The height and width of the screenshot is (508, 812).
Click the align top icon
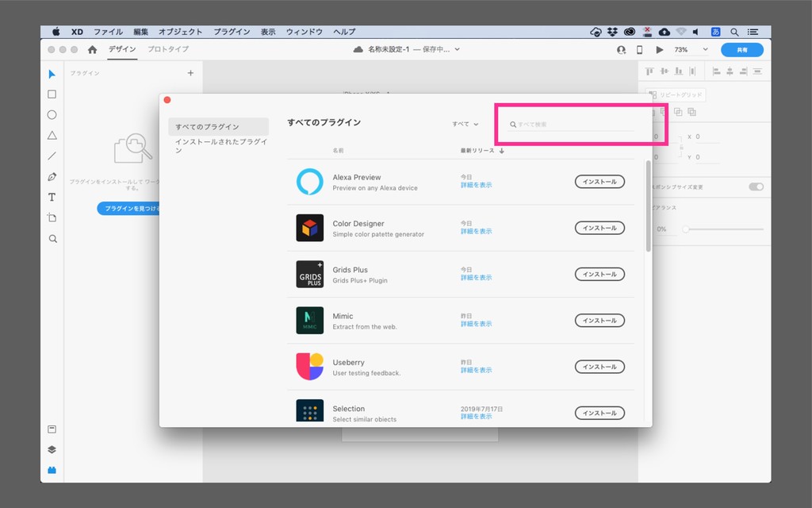(x=649, y=71)
